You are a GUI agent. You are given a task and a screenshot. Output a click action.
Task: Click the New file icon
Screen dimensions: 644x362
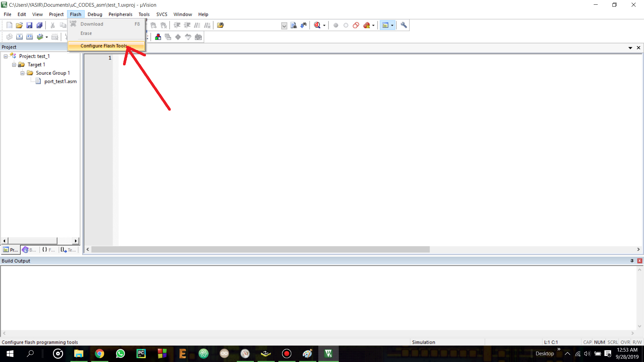(x=9, y=25)
